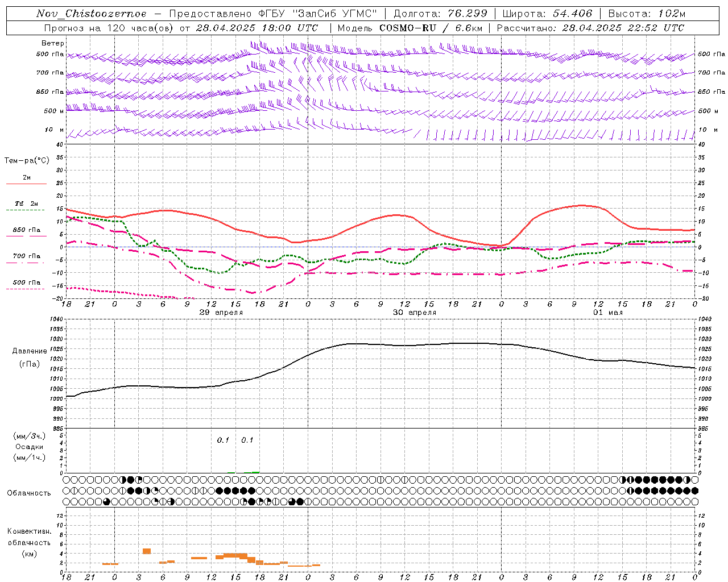Click the station name Nov_Chistoozernoe
Viewport: 728px width, 582px height.
[92, 14]
